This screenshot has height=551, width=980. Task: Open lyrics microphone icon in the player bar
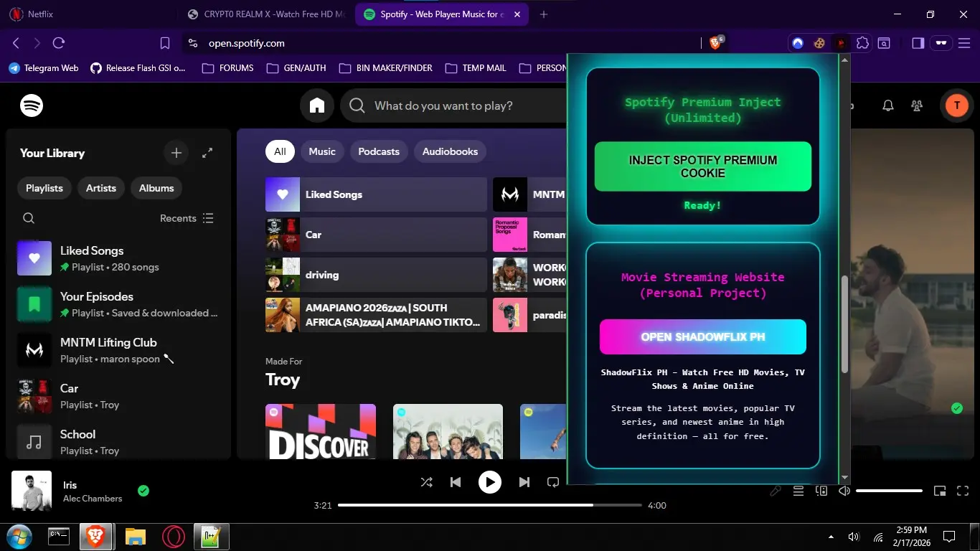click(x=776, y=491)
